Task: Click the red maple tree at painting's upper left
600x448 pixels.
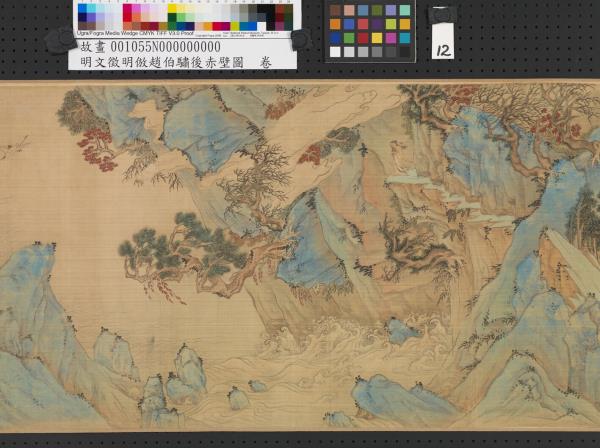Action: (97, 148)
